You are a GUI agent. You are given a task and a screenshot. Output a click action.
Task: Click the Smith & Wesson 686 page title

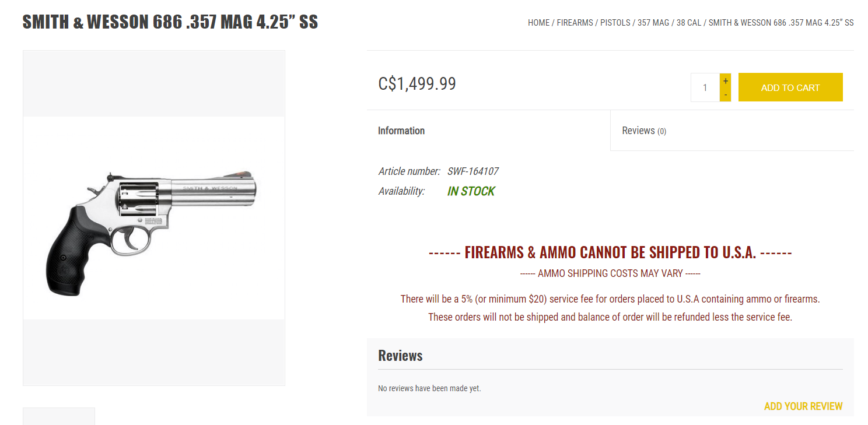coord(170,22)
